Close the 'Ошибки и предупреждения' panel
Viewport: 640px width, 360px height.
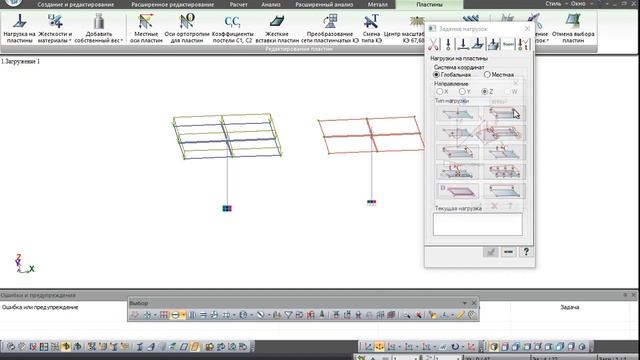(x=633, y=295)
